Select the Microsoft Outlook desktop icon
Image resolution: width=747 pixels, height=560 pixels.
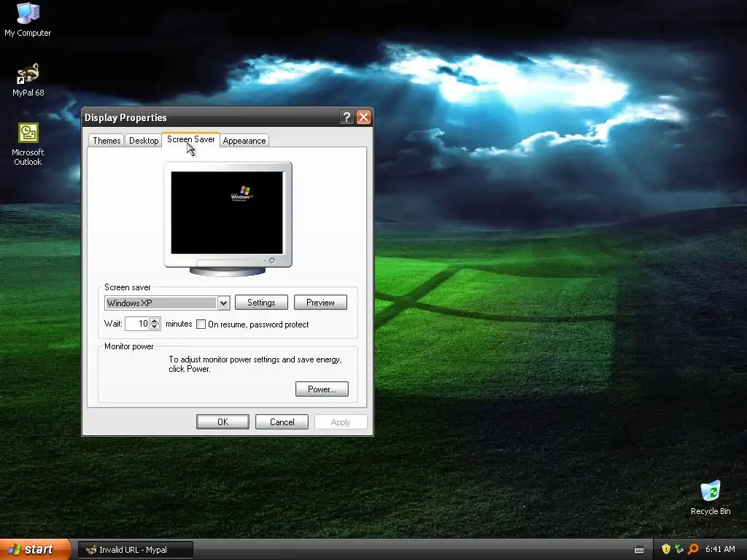point(28,144)
